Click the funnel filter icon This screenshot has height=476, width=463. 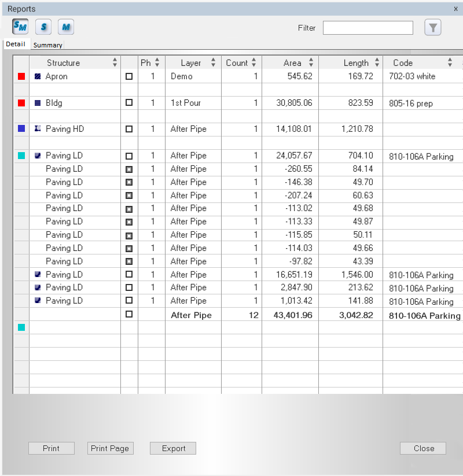432,27
